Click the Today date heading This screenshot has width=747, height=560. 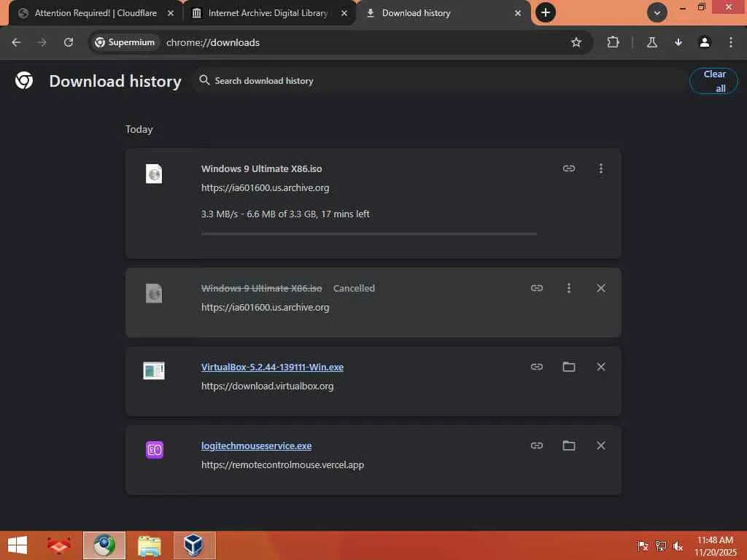(139, 130)
